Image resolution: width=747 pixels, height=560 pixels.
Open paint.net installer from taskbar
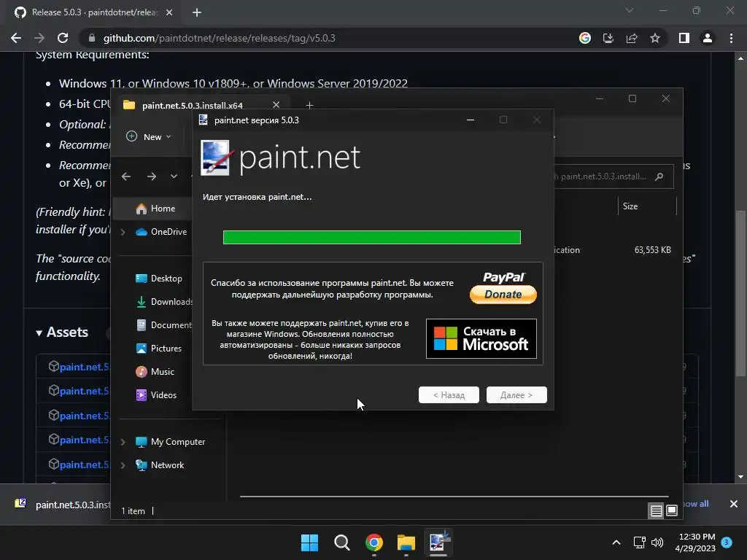(438, 542)
